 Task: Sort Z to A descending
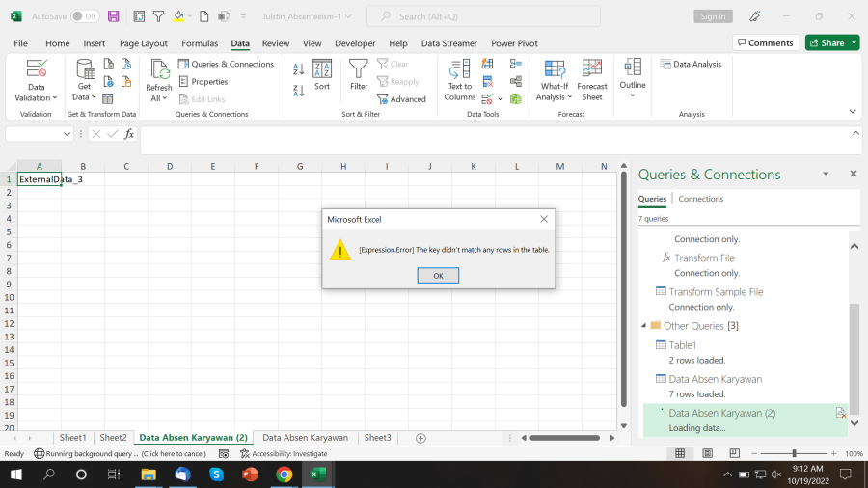[298, 91]
